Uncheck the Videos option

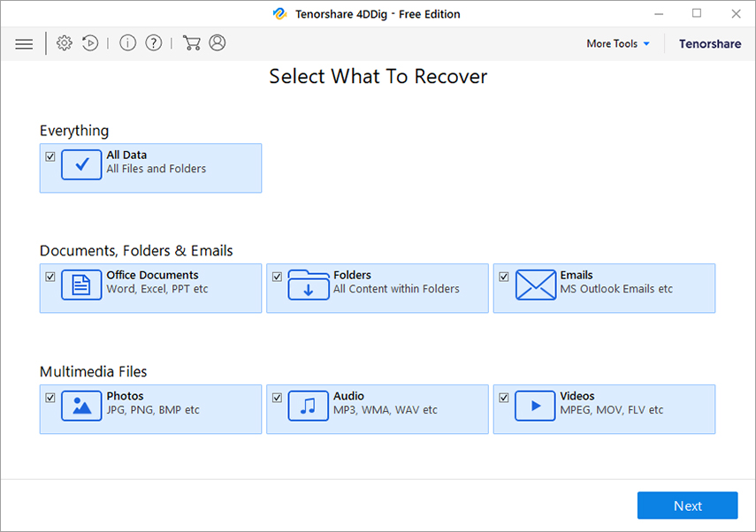click(x=504, y=398)
